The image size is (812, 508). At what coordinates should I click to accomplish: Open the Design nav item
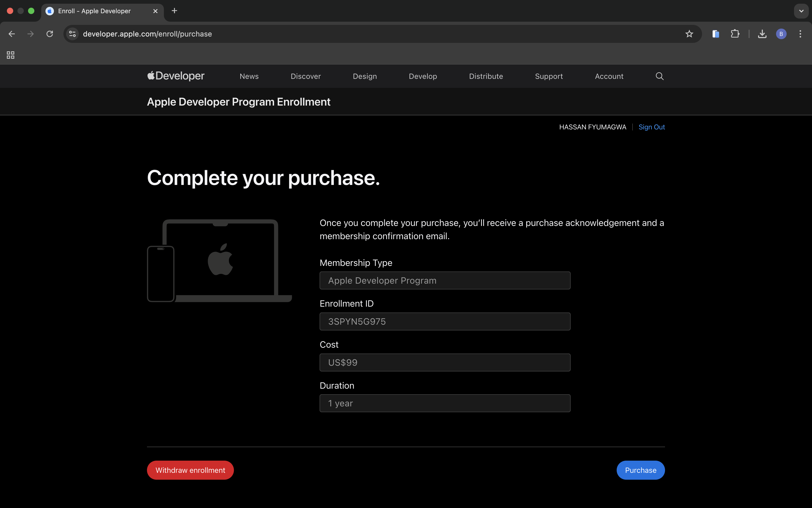coord(365,76)
